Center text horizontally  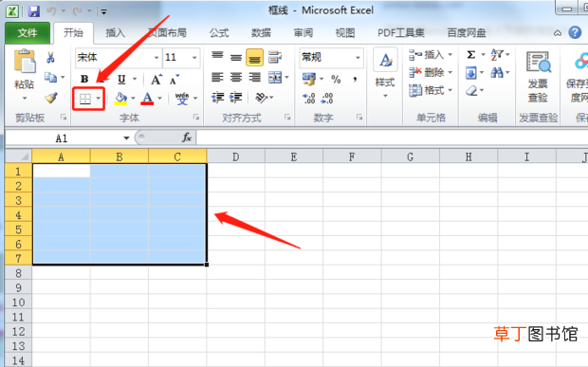[x=236, y=78]
